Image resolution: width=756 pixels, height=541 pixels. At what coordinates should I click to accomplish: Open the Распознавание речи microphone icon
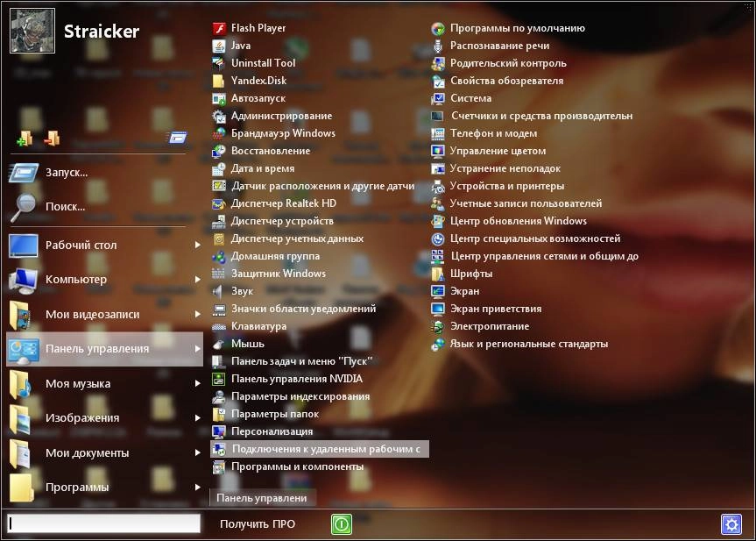(x=438, y=46)
